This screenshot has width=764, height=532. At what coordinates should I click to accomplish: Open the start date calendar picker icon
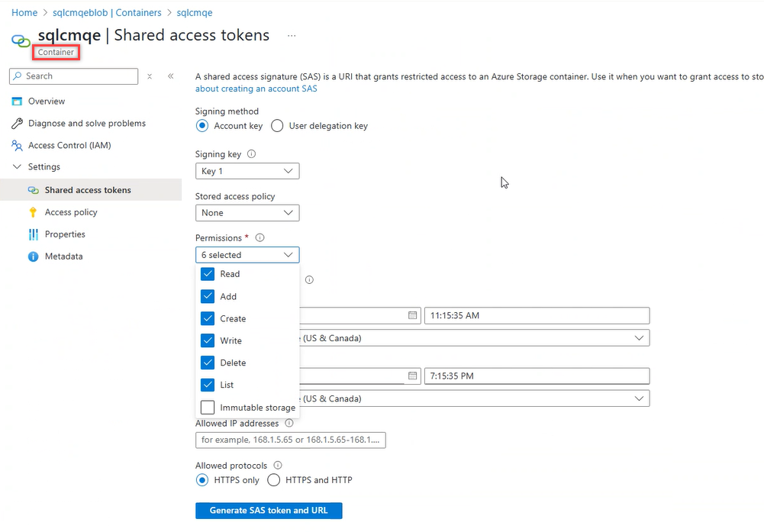tap(412, 315)
